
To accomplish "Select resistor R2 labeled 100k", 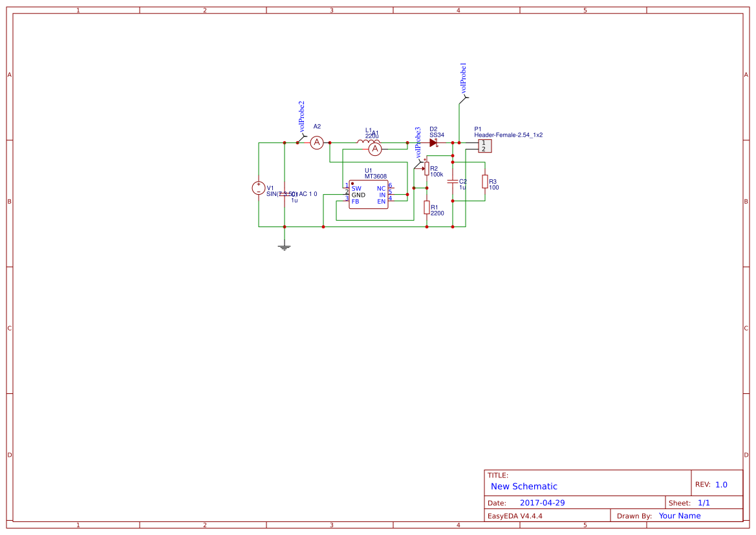I will [x=427, y=169].
